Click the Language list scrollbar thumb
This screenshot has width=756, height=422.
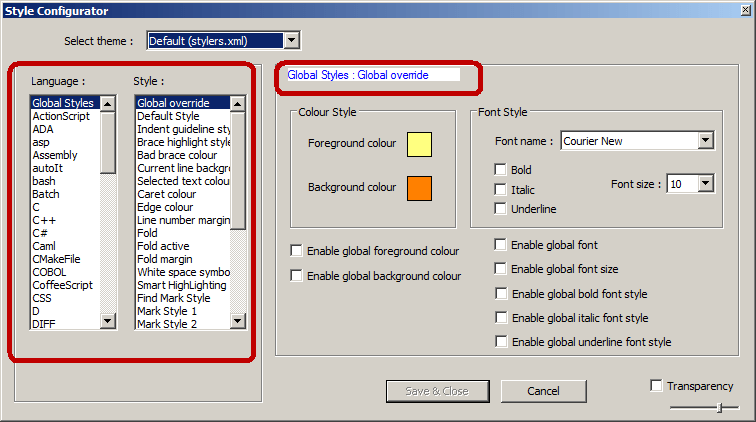(x=108, y=142)
